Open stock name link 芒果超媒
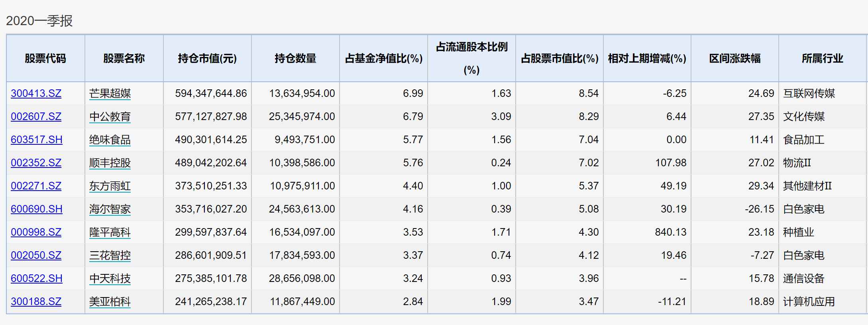This screenshot has width=868, height=325. [110, 93]
